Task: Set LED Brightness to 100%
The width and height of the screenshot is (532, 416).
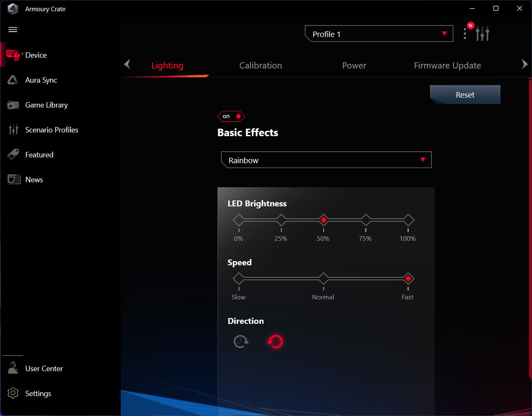Action: pos(408,220)
